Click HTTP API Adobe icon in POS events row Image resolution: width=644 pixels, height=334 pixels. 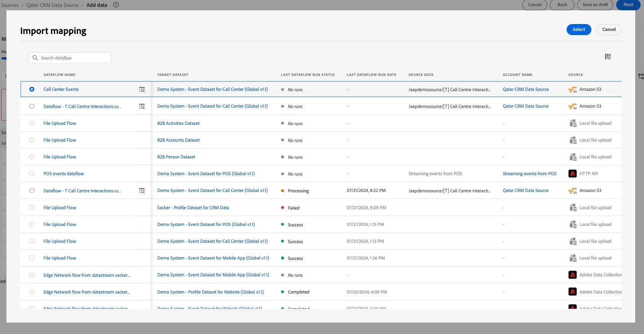click(x=572, y=174)
